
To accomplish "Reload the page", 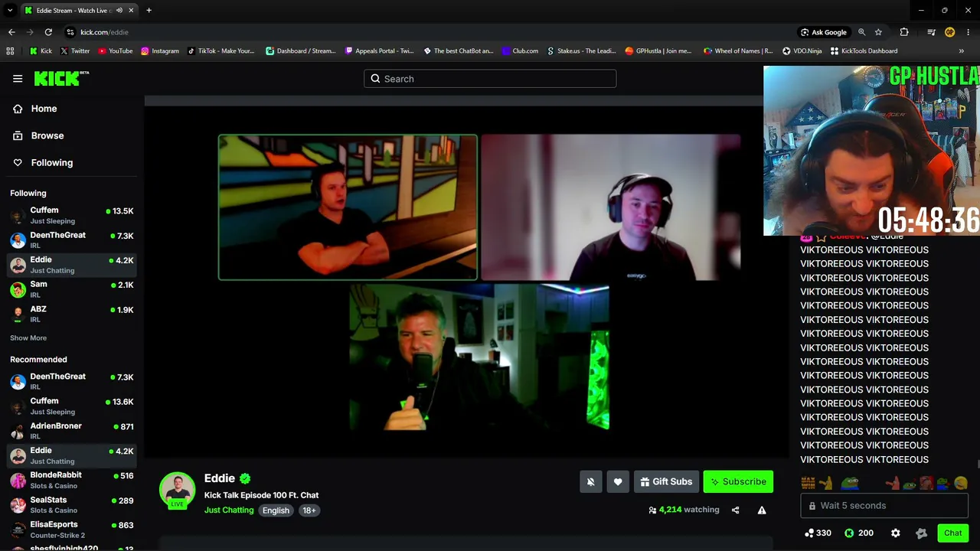I will [x=48, y=32].
